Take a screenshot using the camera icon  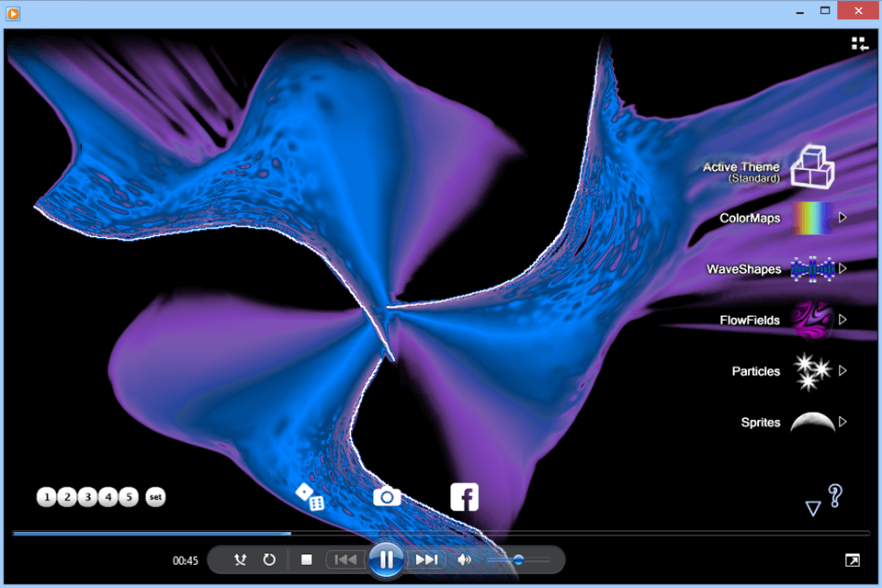pyautogui.click(x=386, y=496)
